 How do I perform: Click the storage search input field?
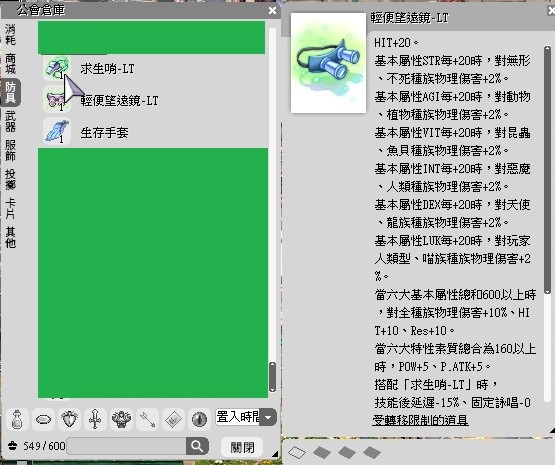pyautogui.click(x=126, y=446)
